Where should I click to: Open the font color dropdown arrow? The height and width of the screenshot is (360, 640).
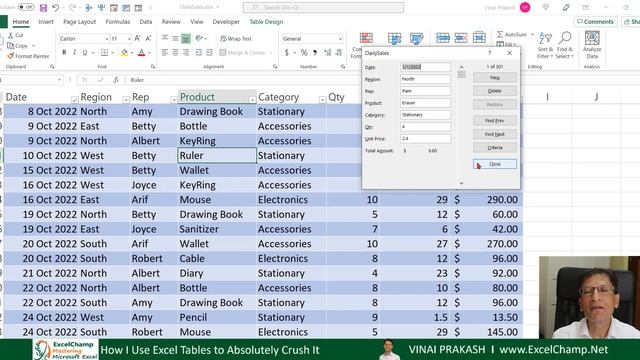pyautogui.click(x=149, y=53)
